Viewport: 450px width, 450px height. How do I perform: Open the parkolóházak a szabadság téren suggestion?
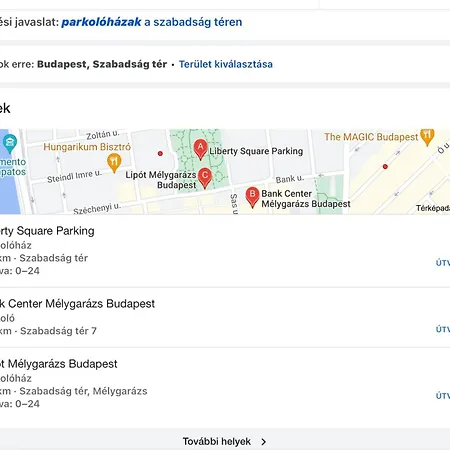point(152,22)
